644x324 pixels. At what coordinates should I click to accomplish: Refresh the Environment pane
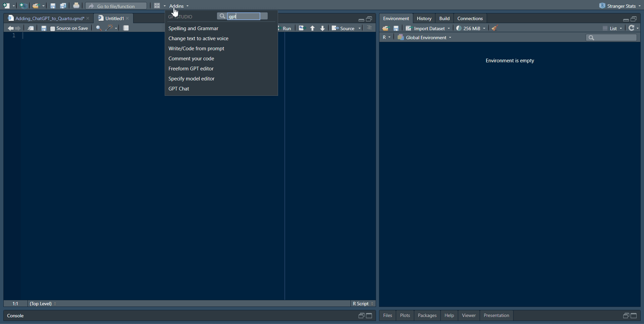[632, 28]
